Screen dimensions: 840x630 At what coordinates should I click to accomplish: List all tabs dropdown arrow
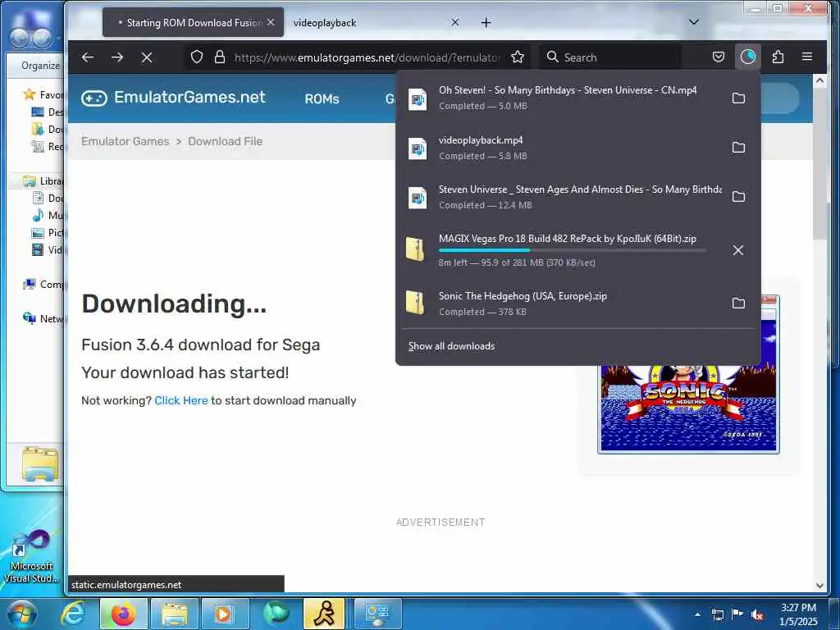click(694, 22)
